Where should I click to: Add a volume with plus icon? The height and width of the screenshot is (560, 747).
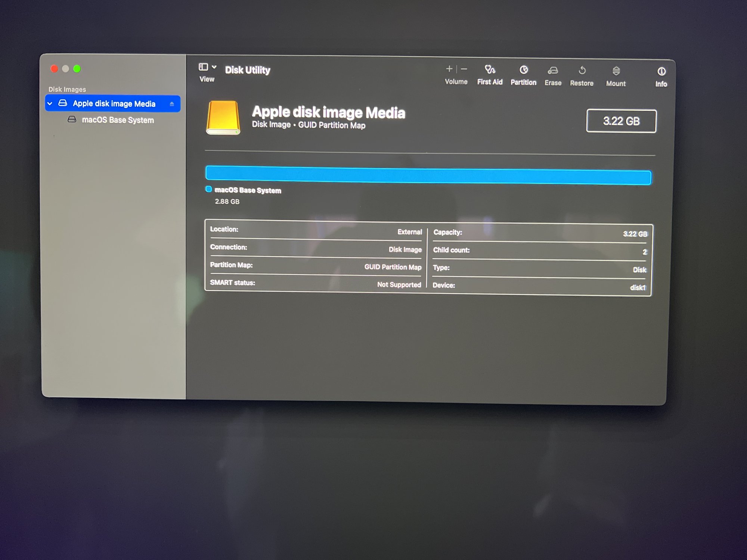pos(449,69)
